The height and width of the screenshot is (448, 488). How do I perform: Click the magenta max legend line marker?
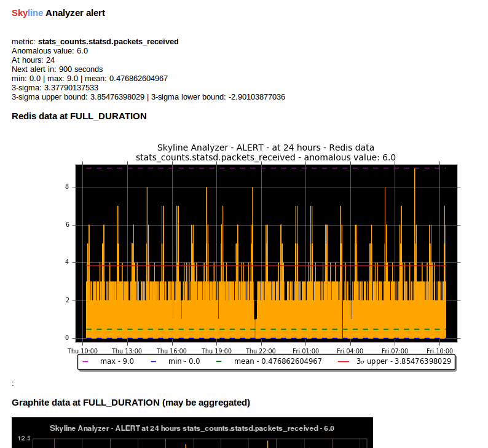pos(85,361)
